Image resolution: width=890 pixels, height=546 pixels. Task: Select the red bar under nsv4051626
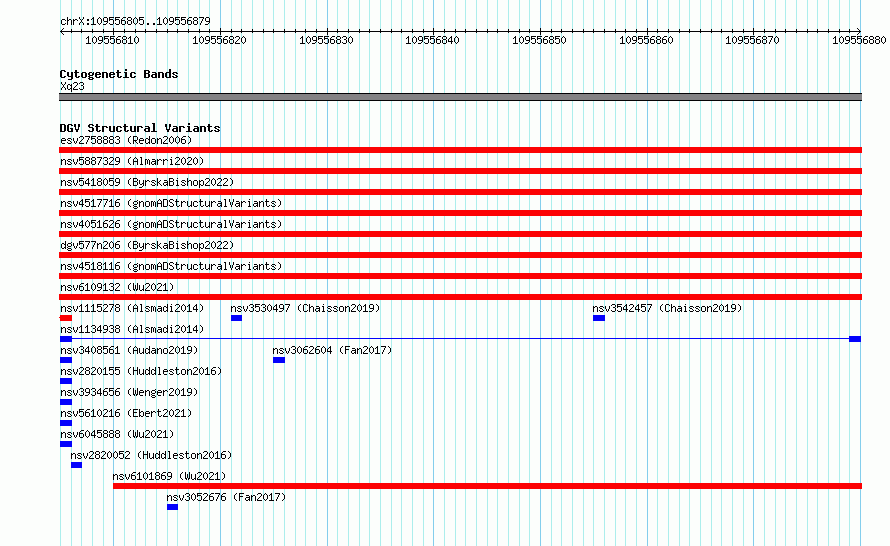tap(460, 234)
